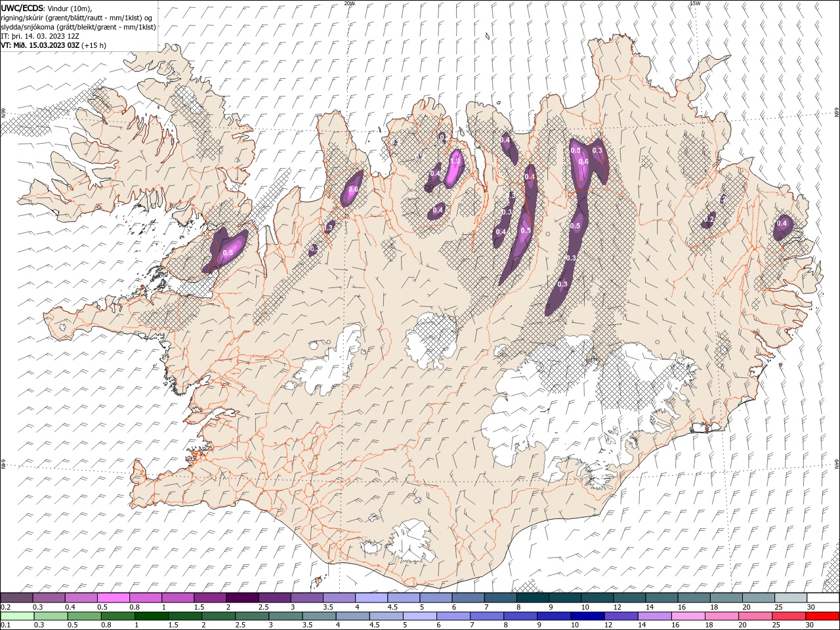Click the darkest green swatch in bottom legend row
Screen dimensions: 840x630
[x=151, y=616]
